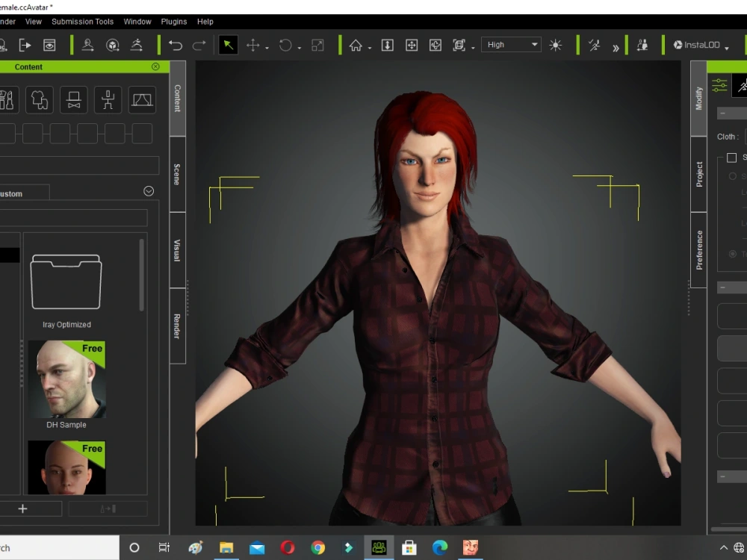Viewport: 747px width, 560px height.
Task: Switch to the Visual side tab
Action: coord(177,250)
